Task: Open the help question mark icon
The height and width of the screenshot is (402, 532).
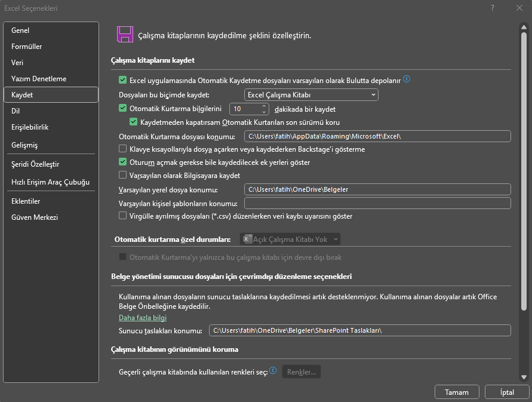Action: click(492, 8)
